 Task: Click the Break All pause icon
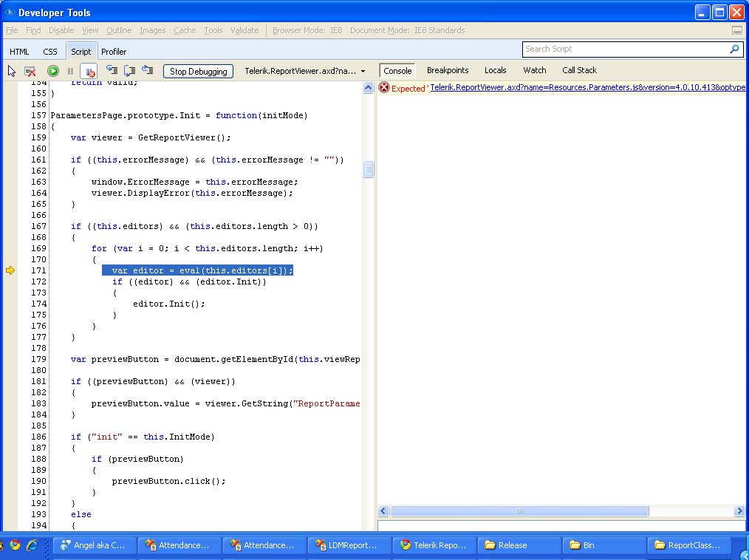[x=70, y=71]
